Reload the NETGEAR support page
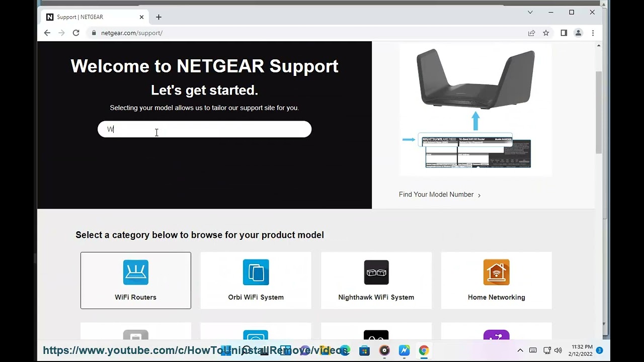Image resolution: width=644 pixels, height=362 pixels. pos(76,33)
